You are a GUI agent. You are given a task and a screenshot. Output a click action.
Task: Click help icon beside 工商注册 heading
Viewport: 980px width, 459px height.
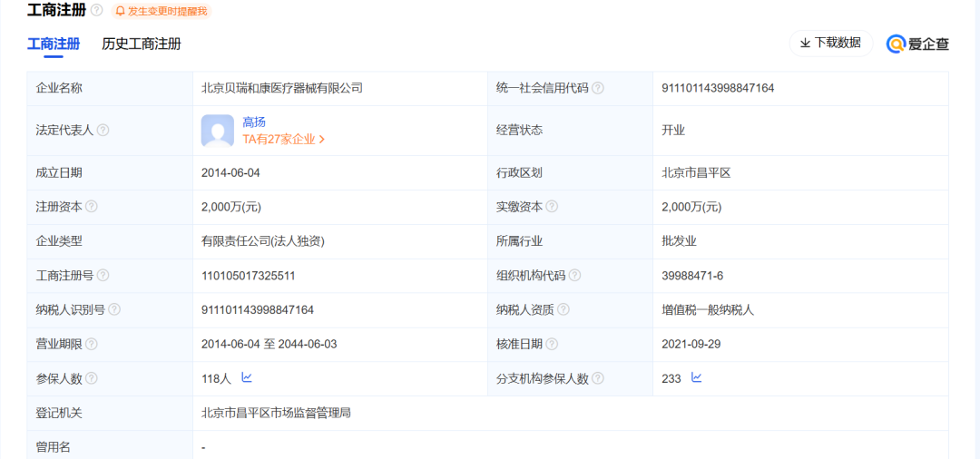coord(97,10)
